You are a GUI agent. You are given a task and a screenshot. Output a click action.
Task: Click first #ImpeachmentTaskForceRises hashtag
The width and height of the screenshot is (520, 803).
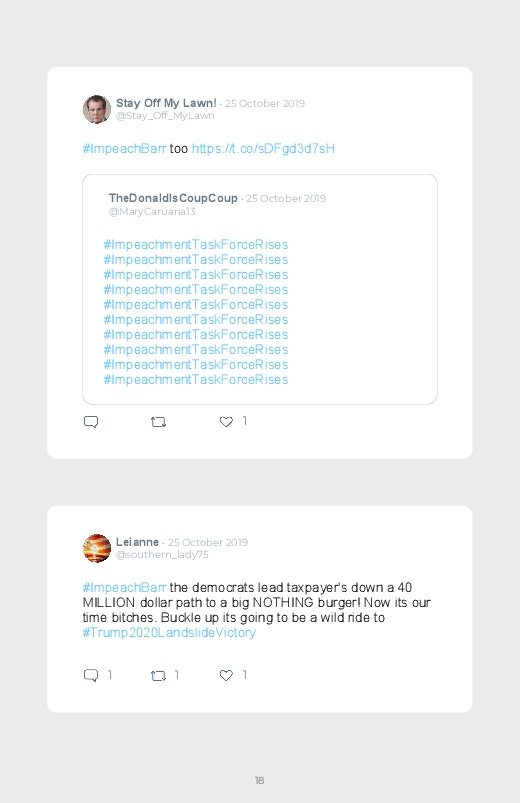pyautogui.click(x=196, y=244)
